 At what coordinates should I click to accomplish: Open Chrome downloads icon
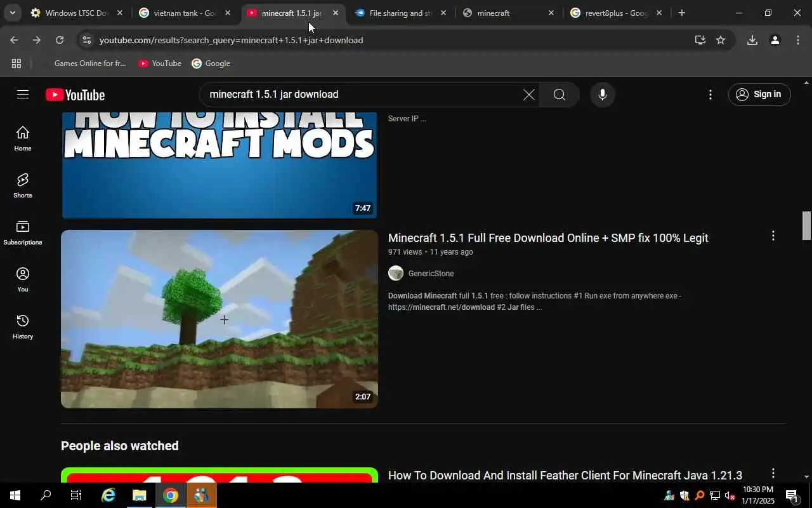[752, 40]
